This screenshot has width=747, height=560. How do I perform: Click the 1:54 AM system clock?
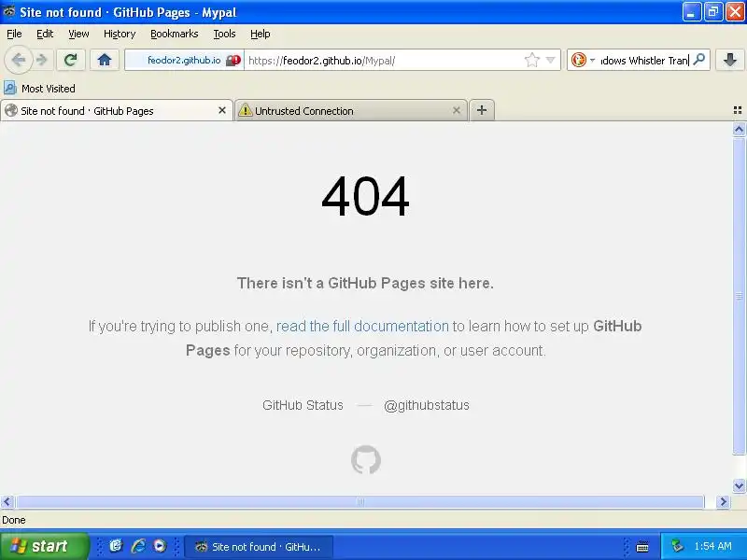[x=712, y=546]
